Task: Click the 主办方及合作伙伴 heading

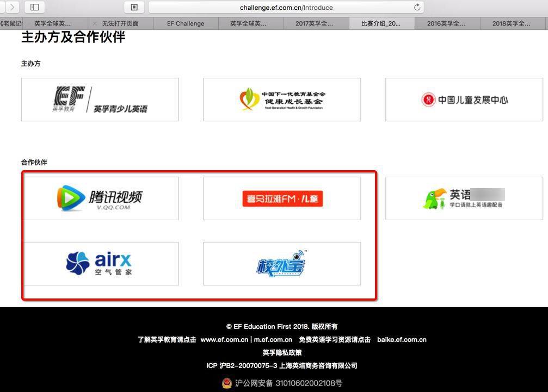Action: (73, 37)
